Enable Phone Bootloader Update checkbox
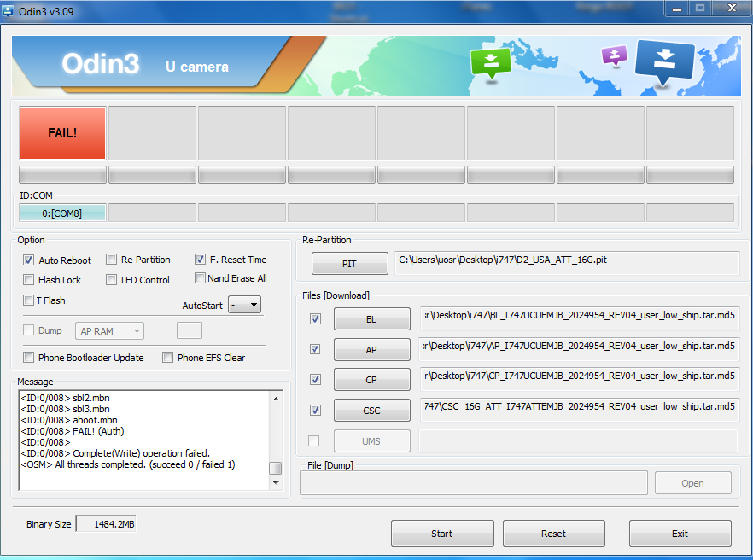The height and width of the screenshot is (560, 753). click(28, 358)
